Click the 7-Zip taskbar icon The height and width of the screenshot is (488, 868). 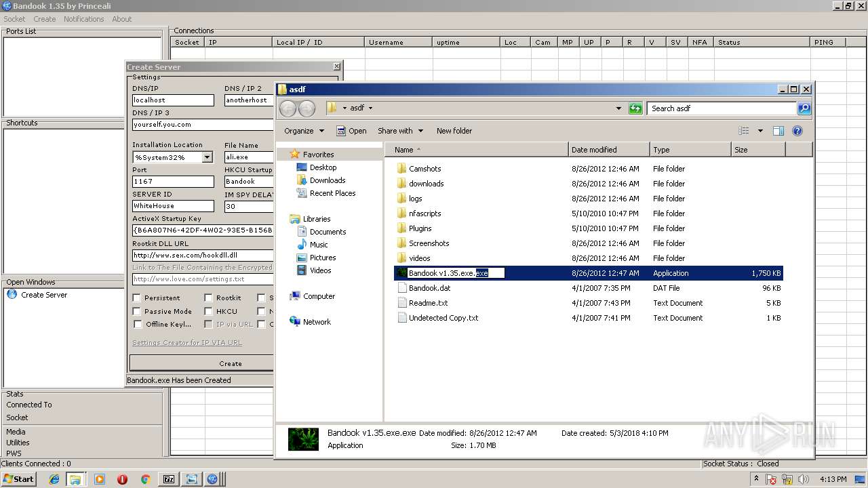click(169, 479)
